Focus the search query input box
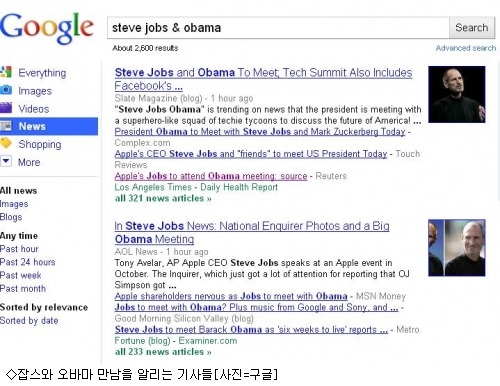Viewport: 500px width, 386px height. 278,28
